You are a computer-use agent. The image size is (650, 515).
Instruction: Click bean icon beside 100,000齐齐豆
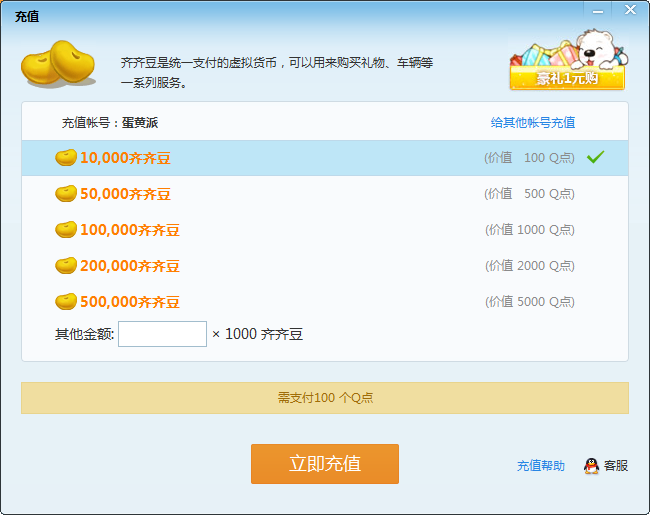click(66, 230)
